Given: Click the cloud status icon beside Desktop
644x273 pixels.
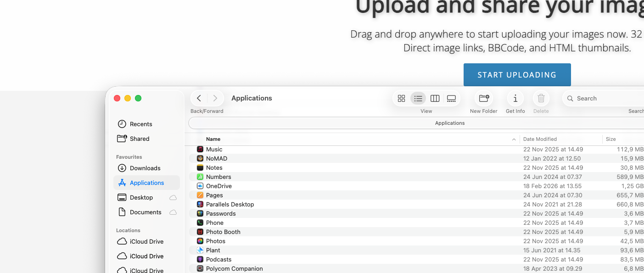Looking at the screenshot, I should coord(173,198).
